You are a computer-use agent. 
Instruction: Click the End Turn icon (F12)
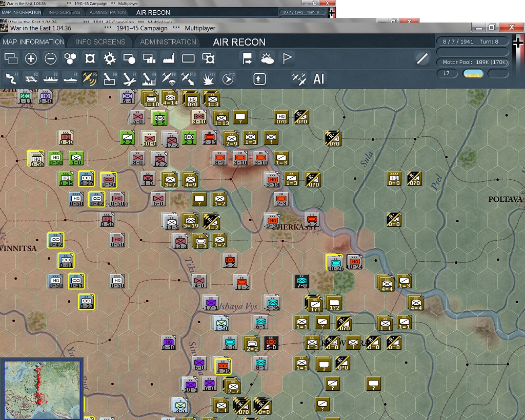(228, 79)
